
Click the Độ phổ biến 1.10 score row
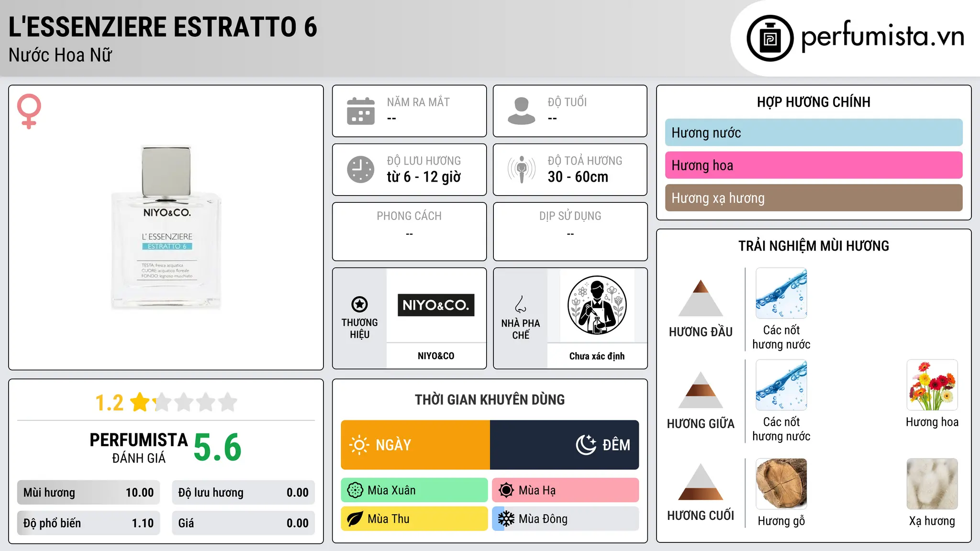pos(89,523)
